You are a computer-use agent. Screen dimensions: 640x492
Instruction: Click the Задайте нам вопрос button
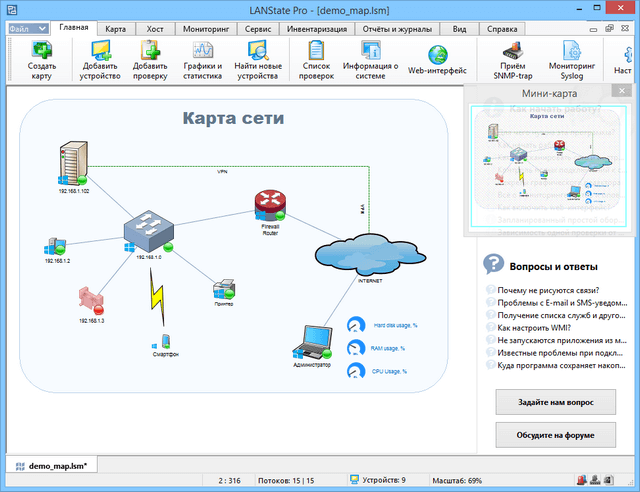556,401
